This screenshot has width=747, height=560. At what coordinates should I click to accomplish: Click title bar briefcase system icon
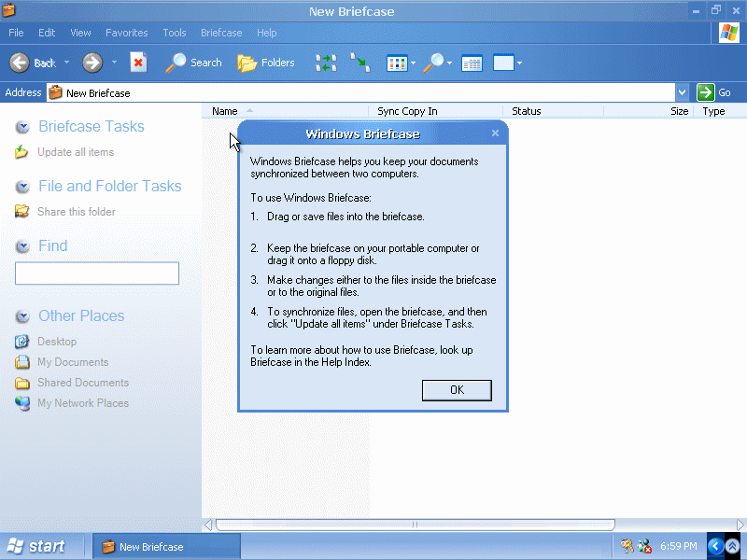point(8,10)
